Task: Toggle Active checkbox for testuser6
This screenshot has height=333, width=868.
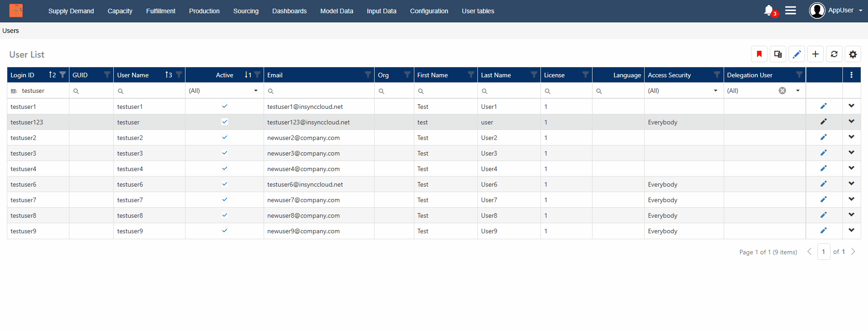Action: 224,184
